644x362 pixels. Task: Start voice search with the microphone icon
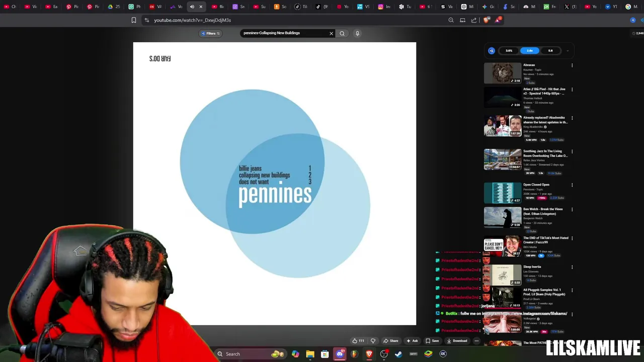(x=357, y=33)
